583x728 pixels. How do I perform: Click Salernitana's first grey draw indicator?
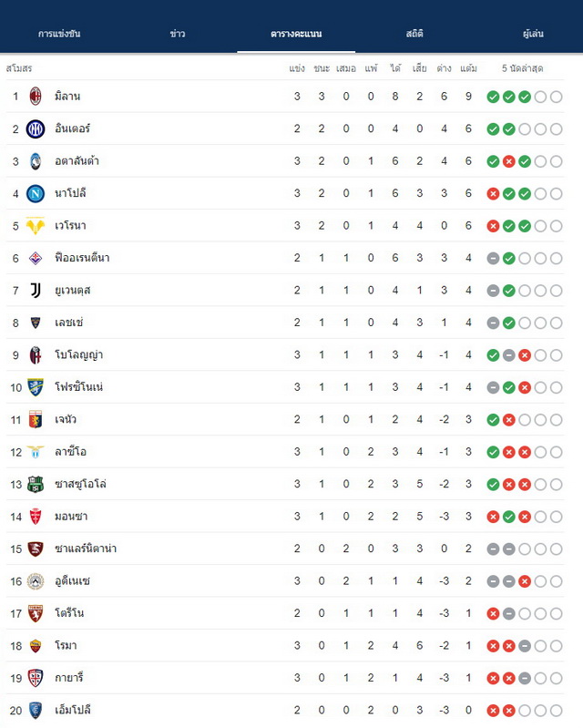click(x=493, y=549)
